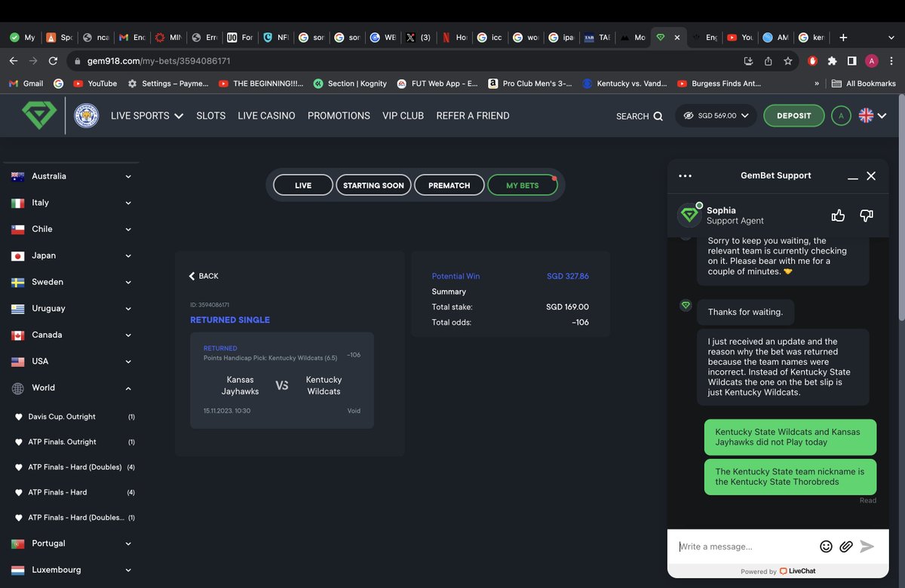The height and width of the screenshot is (588, 905).
Task: Favorite ATP Finals - Hard (Doubles) heart icon
Action: (x=19, y=467)
